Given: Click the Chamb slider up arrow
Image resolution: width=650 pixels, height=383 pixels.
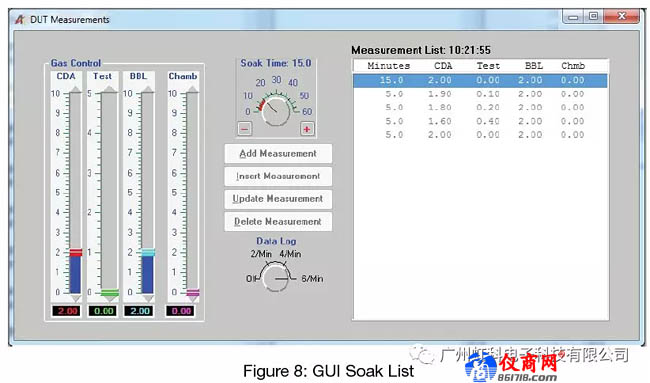Looking at the screenshot, I should (192, 90).
